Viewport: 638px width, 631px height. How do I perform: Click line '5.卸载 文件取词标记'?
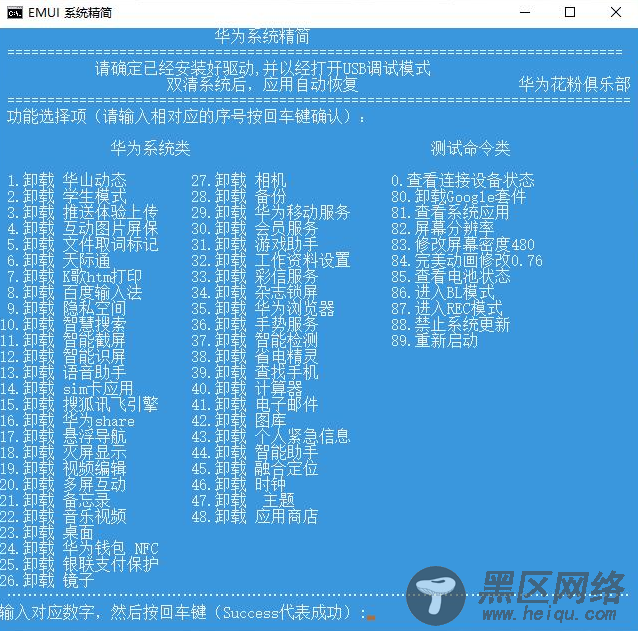click(83, 245)
